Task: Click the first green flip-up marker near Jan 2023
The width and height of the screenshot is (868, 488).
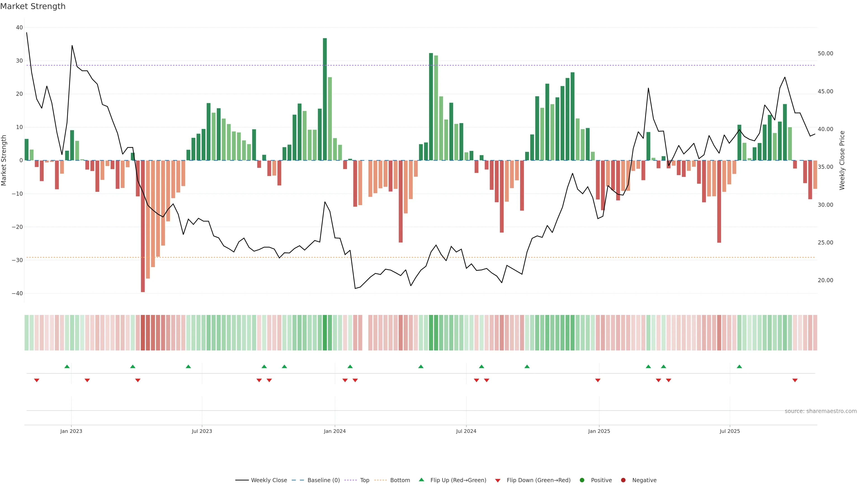Action: click(67, 366)
